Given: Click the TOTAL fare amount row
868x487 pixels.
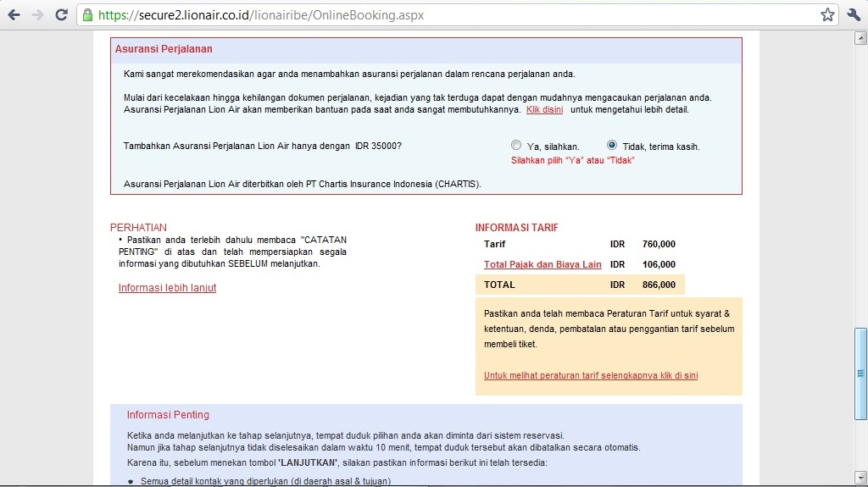Looking at the screenshot, I should point(580,285).
